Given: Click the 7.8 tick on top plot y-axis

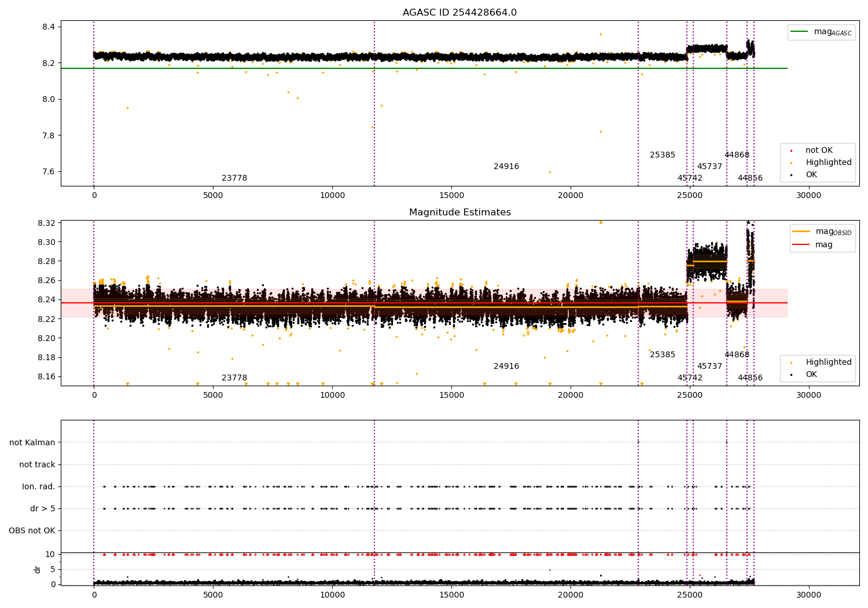Looking at the screenshot, I should pos(49,135).
